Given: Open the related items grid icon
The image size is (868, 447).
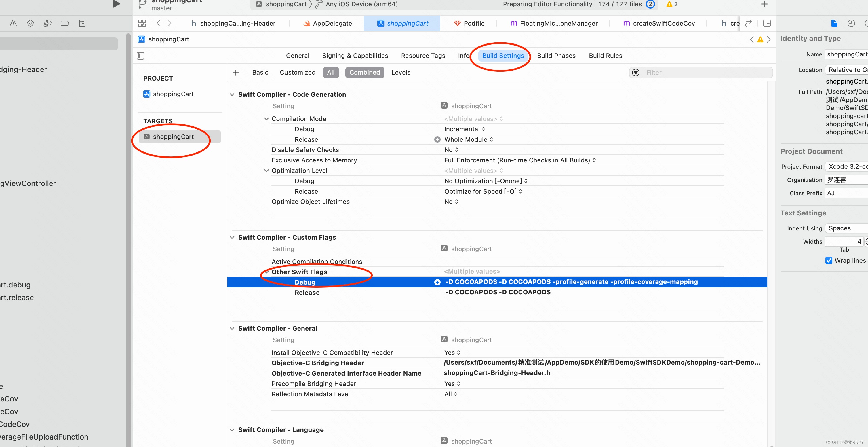Looking at the screenshot, I should [x=142, y=23].
